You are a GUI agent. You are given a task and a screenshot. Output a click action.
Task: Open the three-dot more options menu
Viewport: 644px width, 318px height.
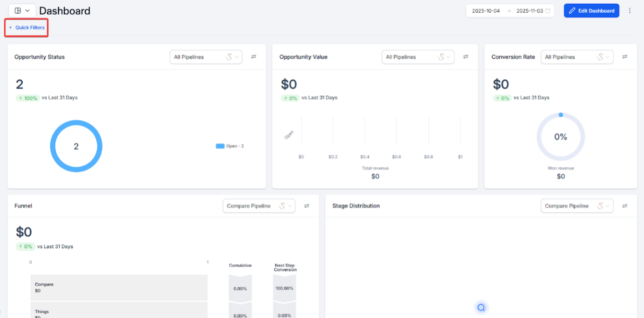coord(630,10)
